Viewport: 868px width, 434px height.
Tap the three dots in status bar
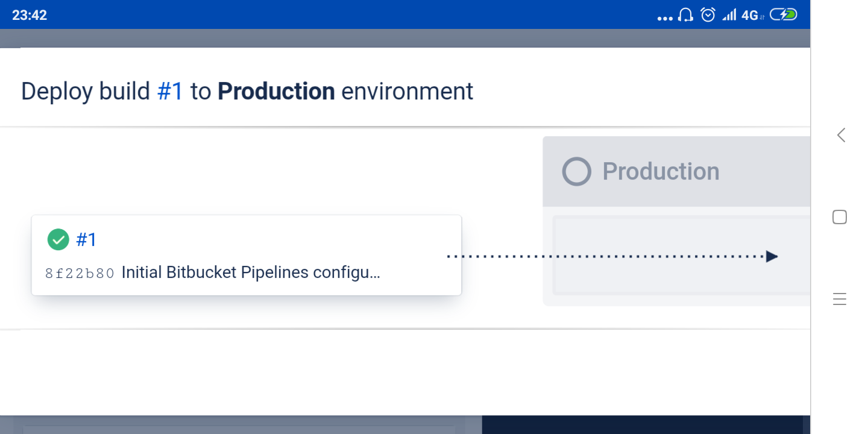(x=665, y=18)
